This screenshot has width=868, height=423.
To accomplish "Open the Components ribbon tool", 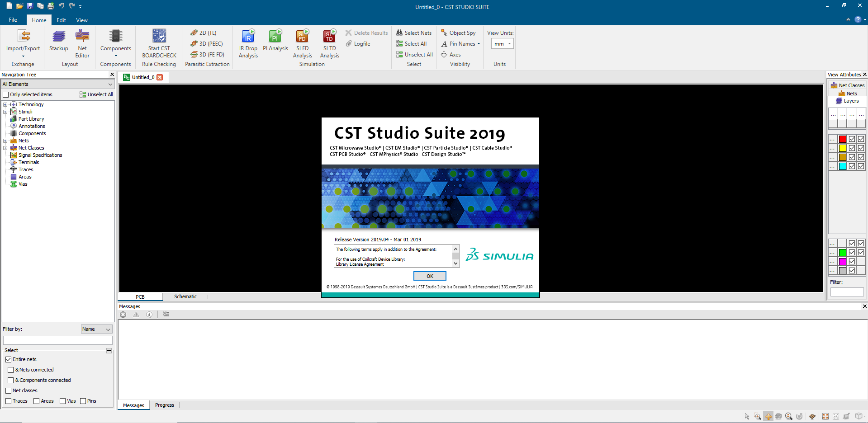I will point(116,43).
